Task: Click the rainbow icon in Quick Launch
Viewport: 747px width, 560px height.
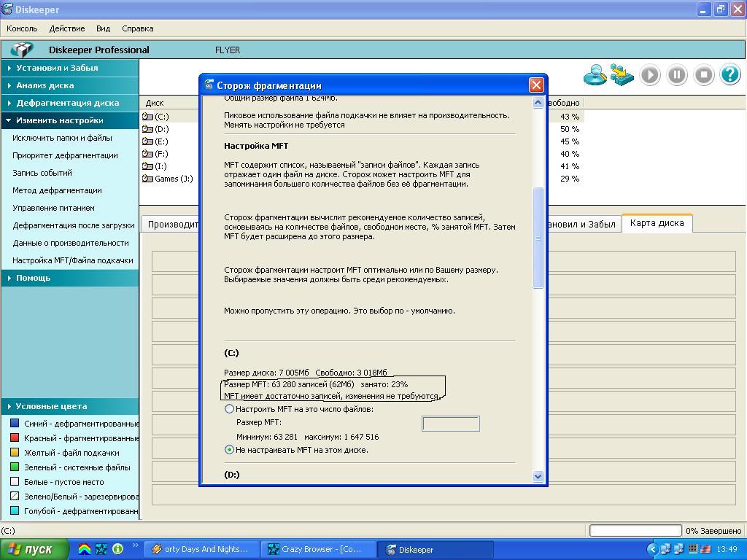Action: click(x=85, y=549)
